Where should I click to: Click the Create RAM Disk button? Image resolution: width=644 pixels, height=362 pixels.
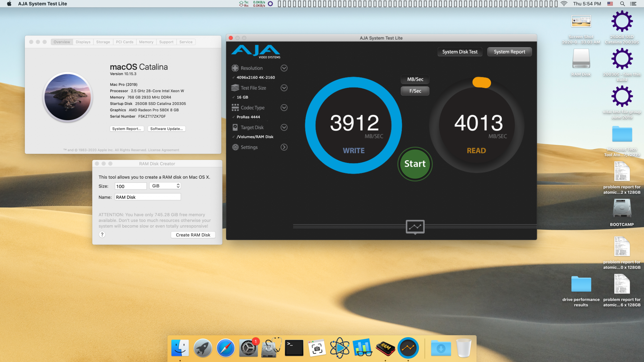pos(193,235)
